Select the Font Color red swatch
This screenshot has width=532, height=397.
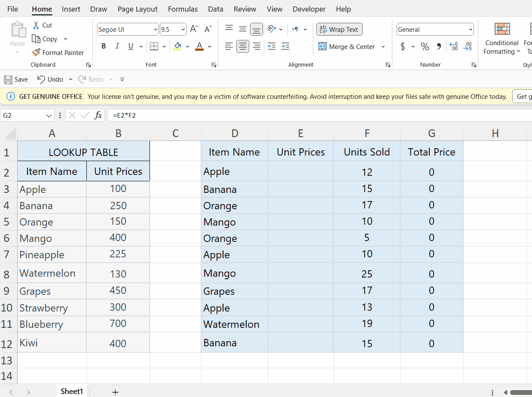pyautogui.click(x=199, y=46)
